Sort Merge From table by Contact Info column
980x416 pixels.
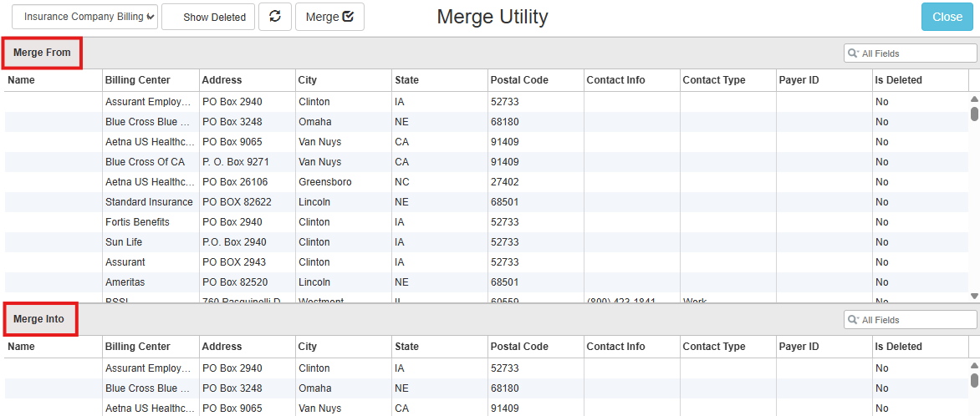632,80
